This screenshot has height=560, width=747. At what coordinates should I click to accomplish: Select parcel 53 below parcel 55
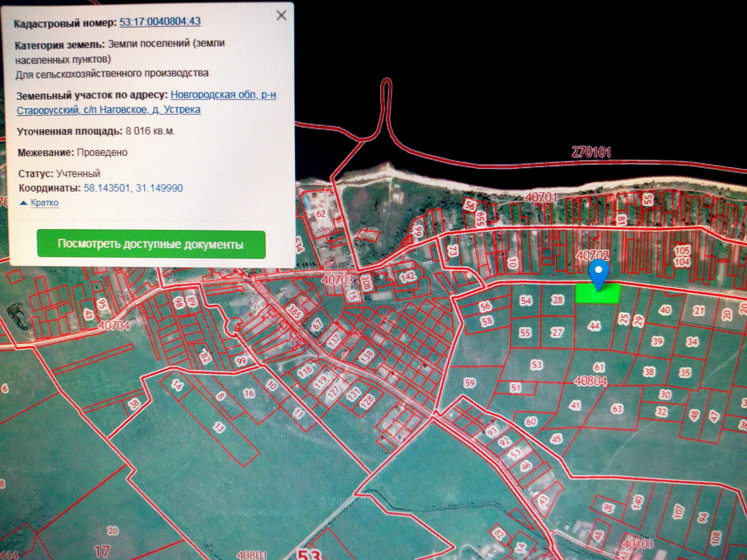pos(537,365)
